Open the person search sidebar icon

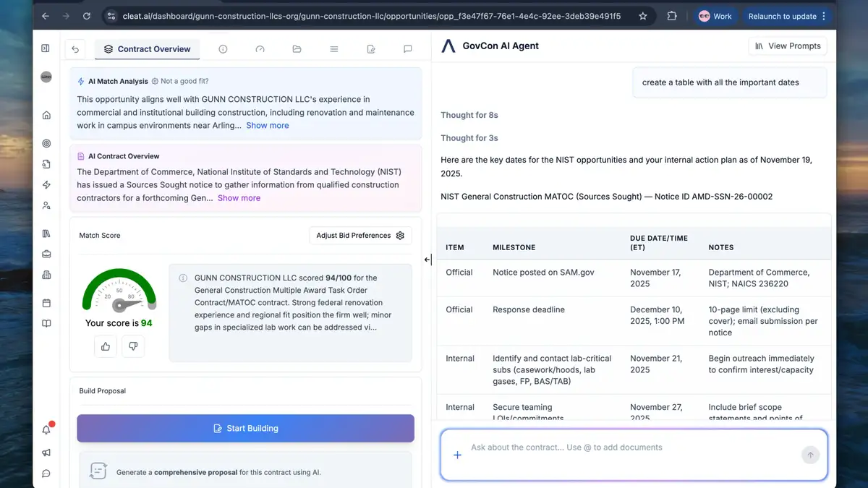46,205
